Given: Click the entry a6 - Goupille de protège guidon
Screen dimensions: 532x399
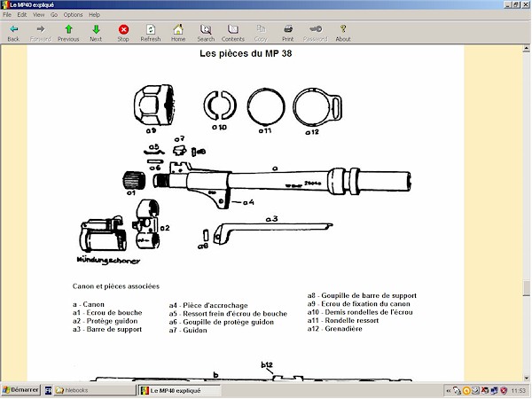Looking at the screenshot, I should (x=221, y=322).
